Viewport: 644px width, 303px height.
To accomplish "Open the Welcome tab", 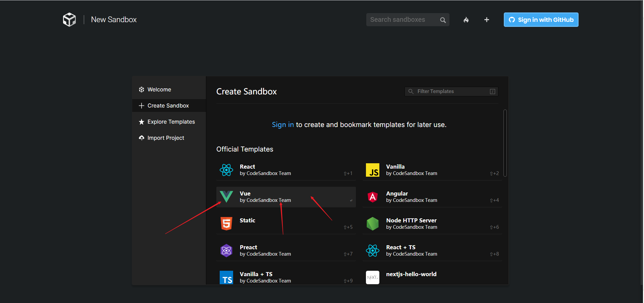I will click(x=169, y=89).
